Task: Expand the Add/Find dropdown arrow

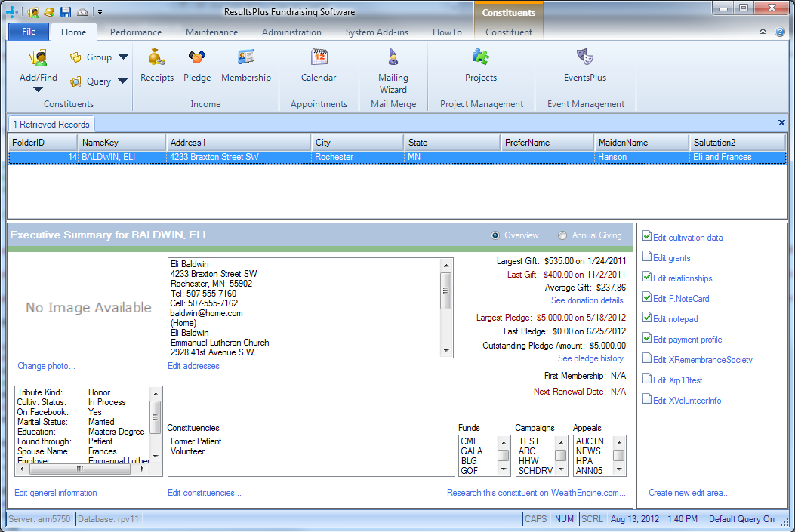Action: [x=38, y=90]
